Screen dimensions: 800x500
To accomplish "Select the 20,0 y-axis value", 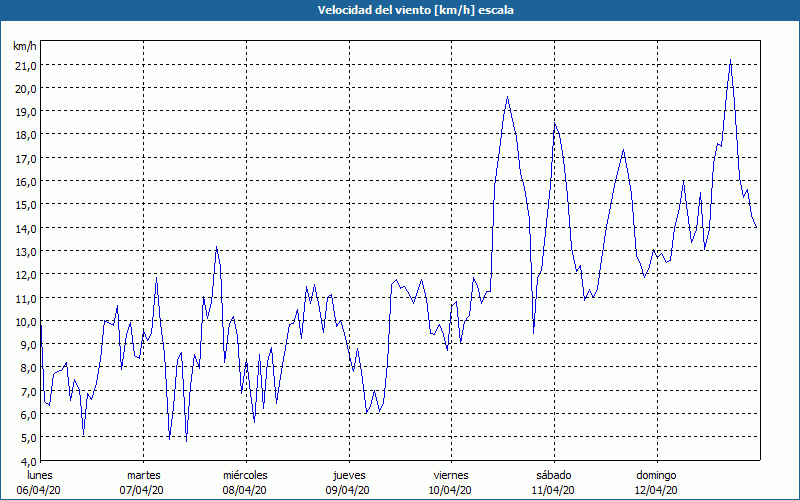I will 26,89.
